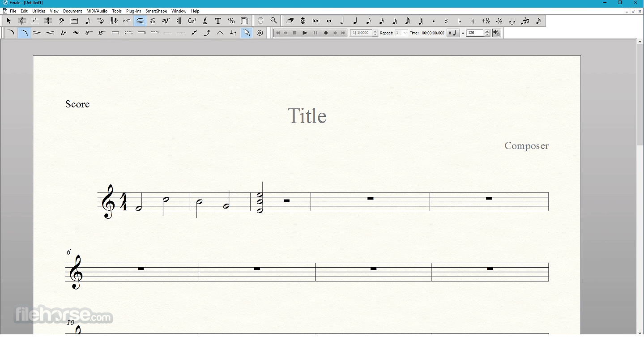Open Playback Settings speaker icon
The width and height of the screenshot is (644, 337).
(x=497, y=33)
